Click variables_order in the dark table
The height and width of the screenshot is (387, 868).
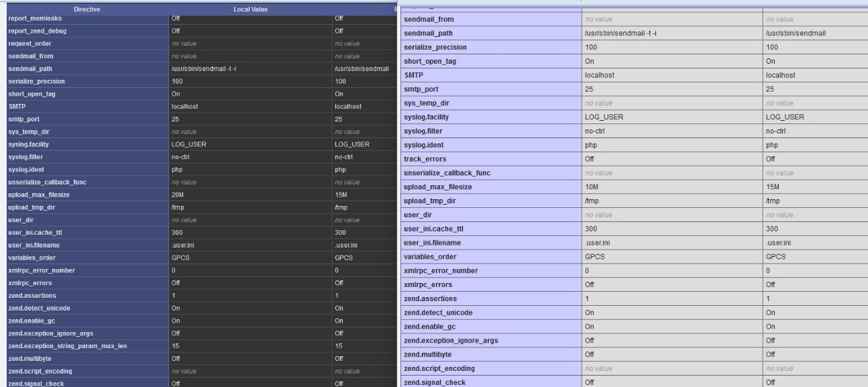coord(32,257)
